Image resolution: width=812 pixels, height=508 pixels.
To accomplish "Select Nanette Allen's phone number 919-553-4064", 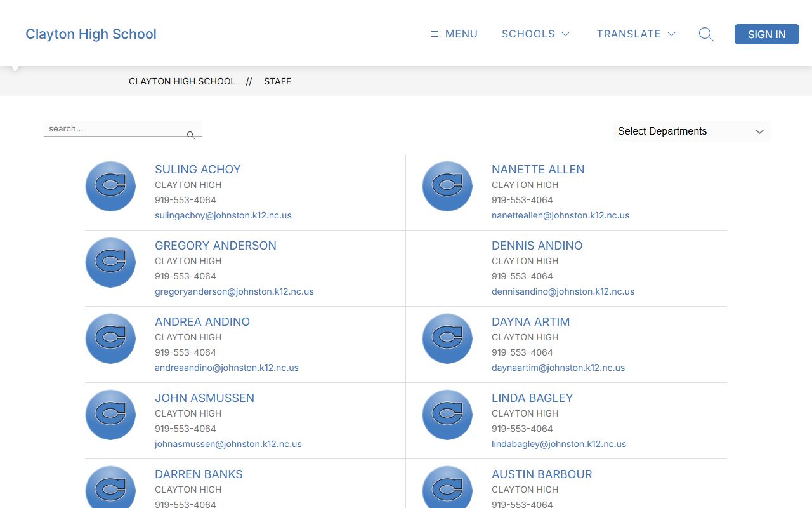I will click(522, 200).
